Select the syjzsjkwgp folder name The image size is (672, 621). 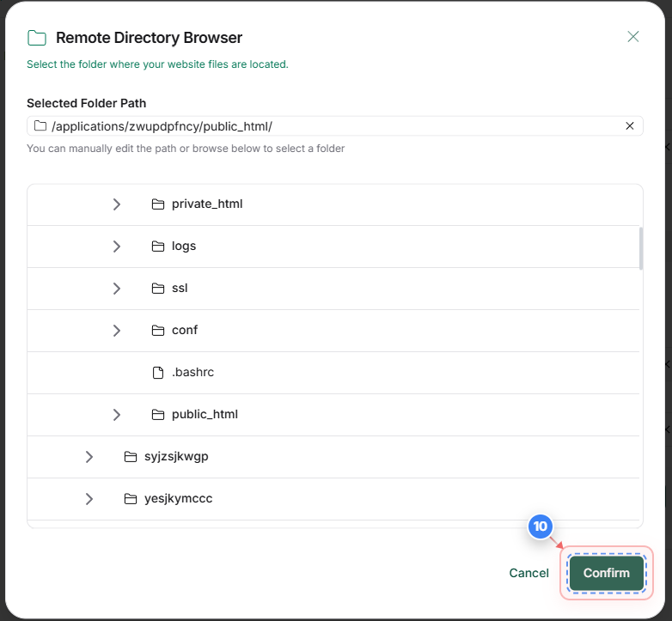point(176,457)
